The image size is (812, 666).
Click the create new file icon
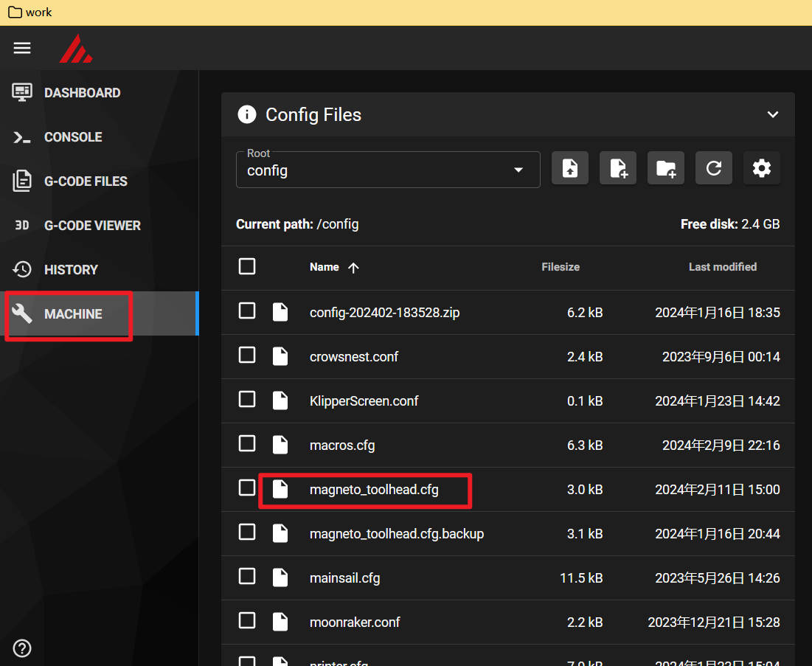pos(617,167)
